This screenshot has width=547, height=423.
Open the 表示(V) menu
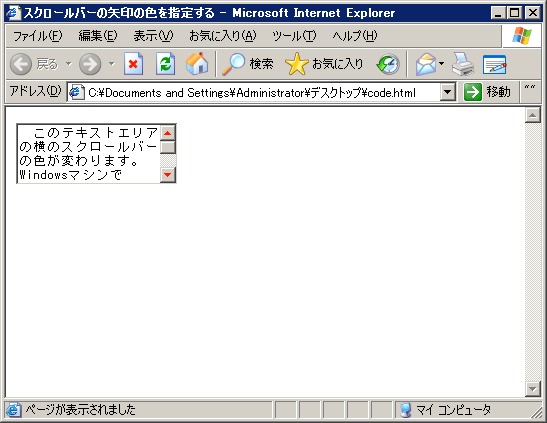[153, 36]
